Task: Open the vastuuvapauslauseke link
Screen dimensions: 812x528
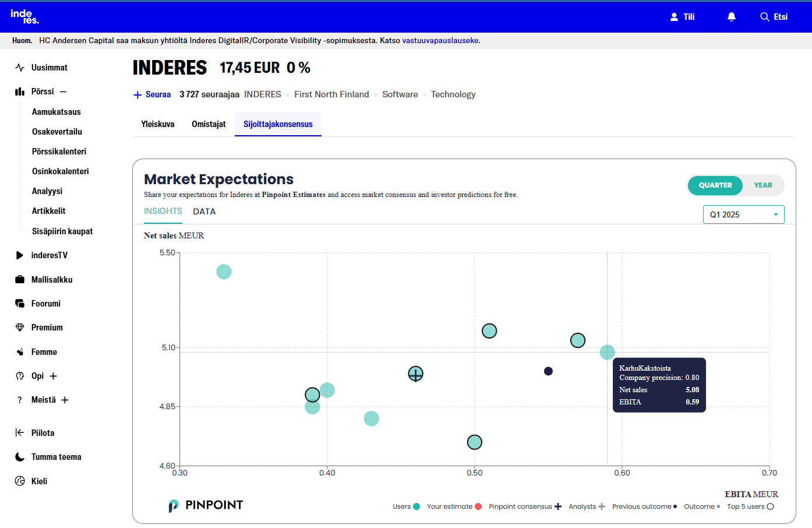Action: (x=440, y=41)
